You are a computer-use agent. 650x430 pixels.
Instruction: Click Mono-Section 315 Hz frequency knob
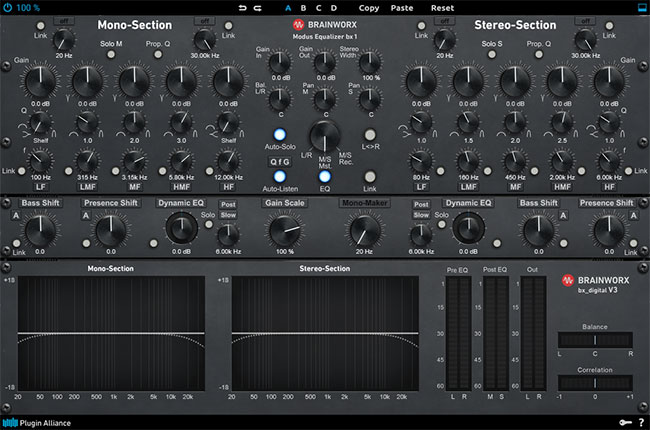click(87, 162)
